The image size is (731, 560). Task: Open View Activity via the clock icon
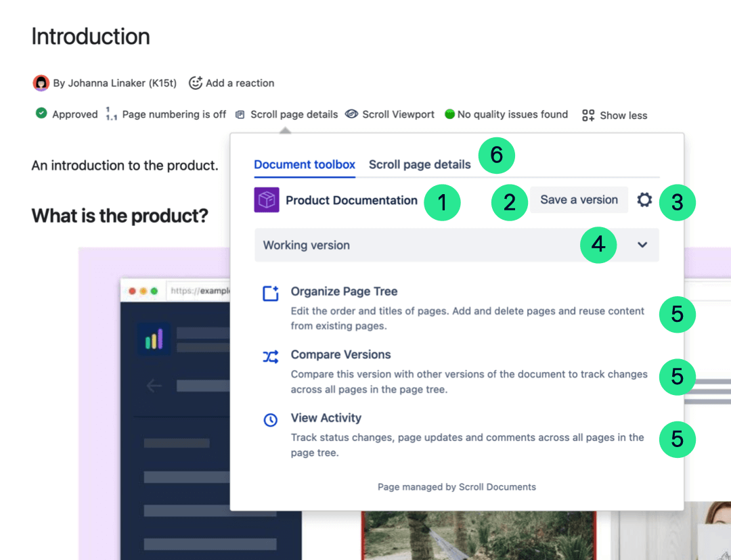click(x=269, y=419)
